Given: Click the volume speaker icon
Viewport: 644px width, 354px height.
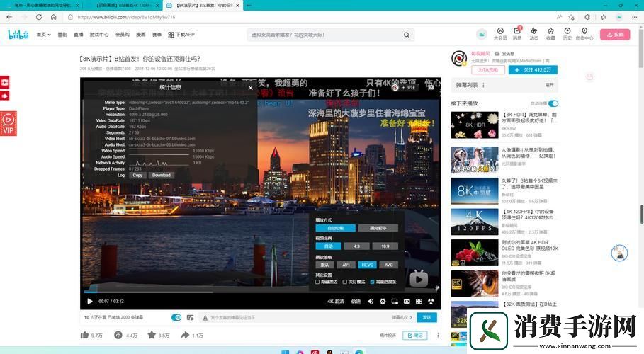Looking at the screenshot, I should point(370,301).
